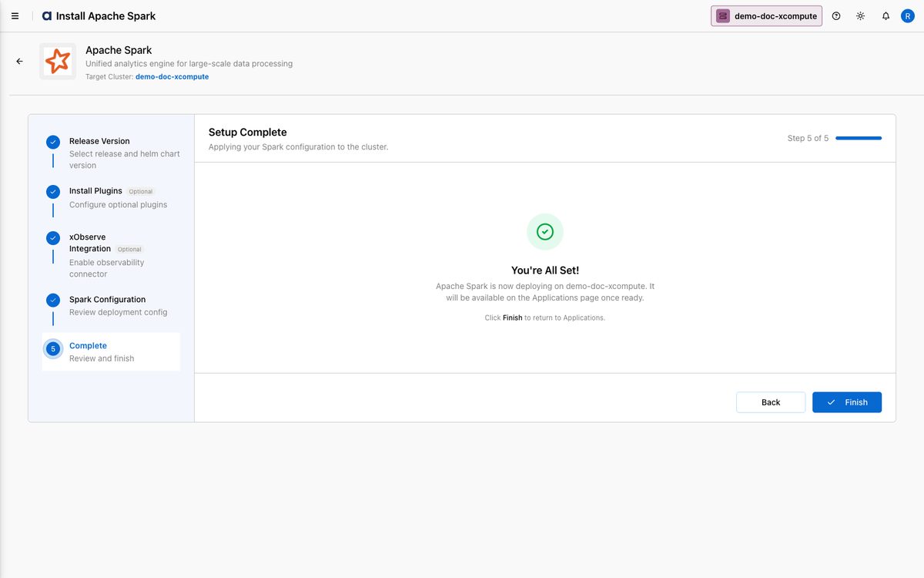The height and width of the screenshot is (578, 924).
Task: Select the Complete step
Action: pos(111,351)
